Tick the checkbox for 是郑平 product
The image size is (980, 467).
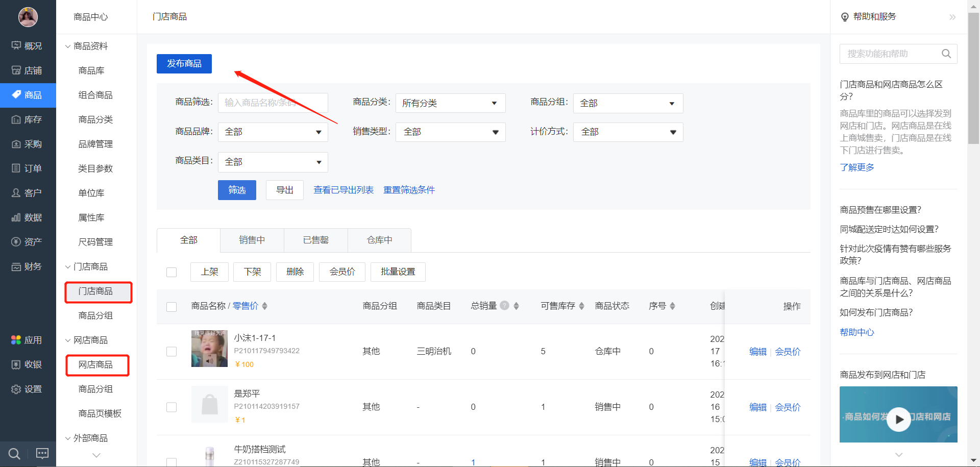pos(171,407)
